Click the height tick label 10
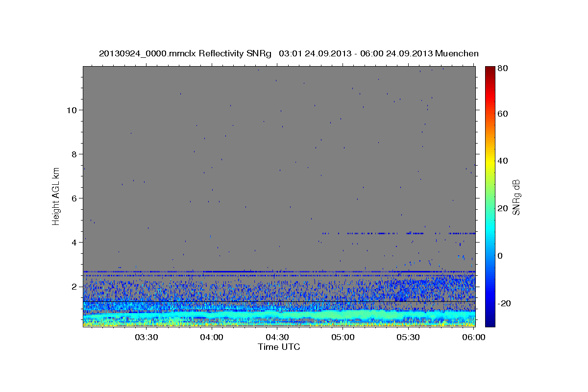Screen dimensions: 588x392 (x=72, y=110)
